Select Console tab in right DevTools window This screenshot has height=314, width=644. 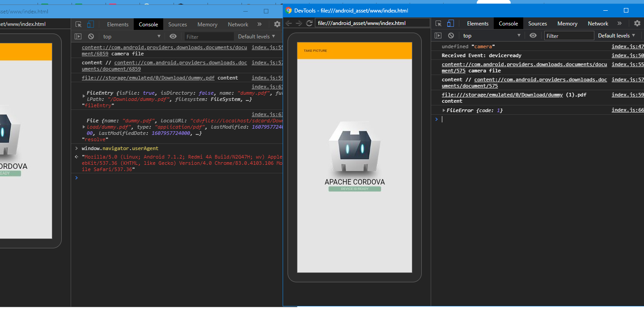tap(508, 24)
